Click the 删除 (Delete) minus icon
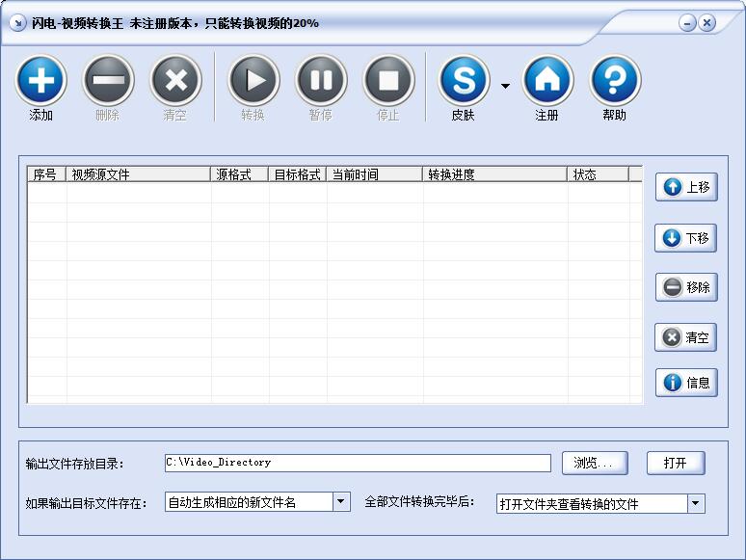 (108, 81)
